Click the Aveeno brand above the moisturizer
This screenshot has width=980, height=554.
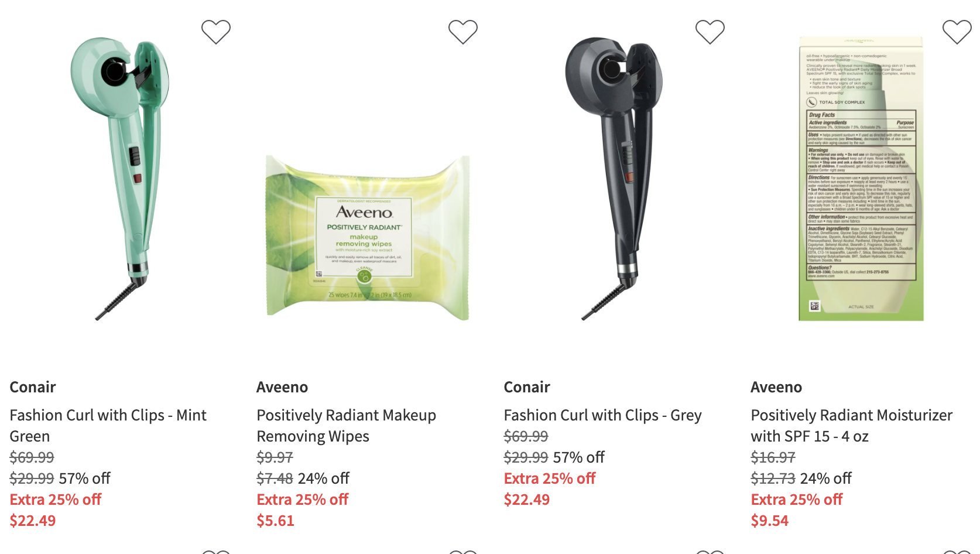click(776, 387)
